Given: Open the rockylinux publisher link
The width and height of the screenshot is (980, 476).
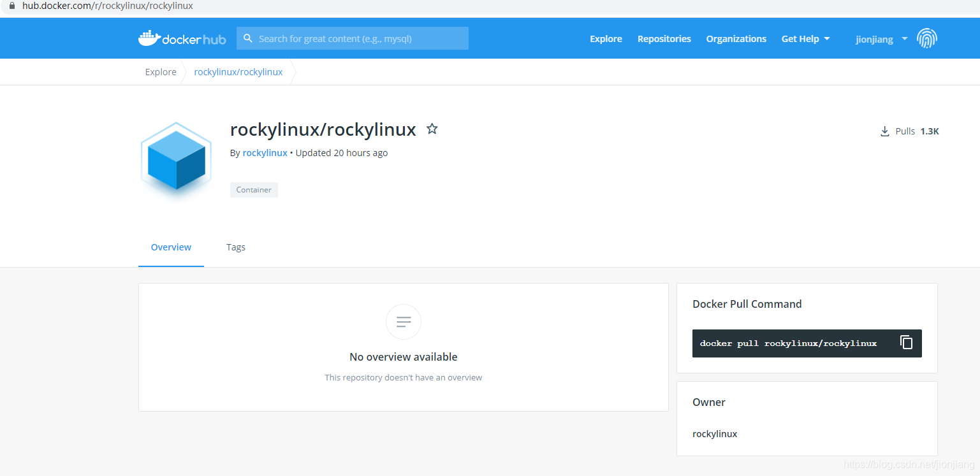Looking at the screenshot, I should point(265,153).
